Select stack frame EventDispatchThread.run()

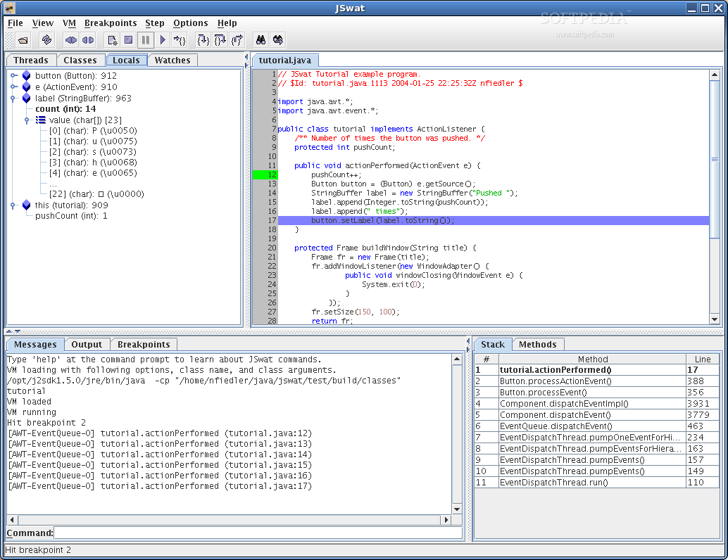pyautogui.click(x=596, y=483)
